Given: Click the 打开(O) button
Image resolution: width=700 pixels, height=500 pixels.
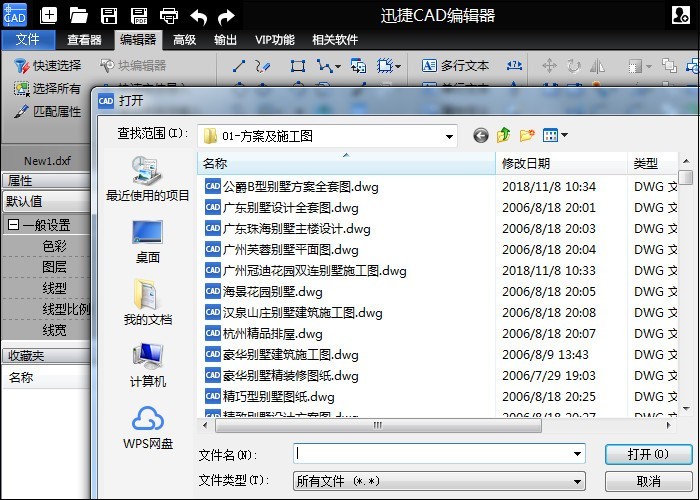Looking at the screenshot, I should [648, 454].
